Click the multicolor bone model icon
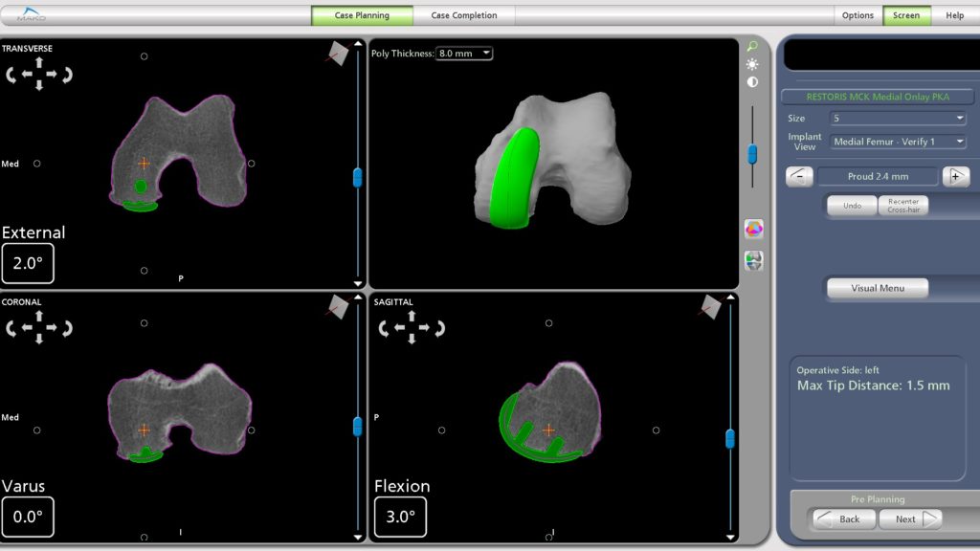 pyautogui.click(x=754, y=229)
